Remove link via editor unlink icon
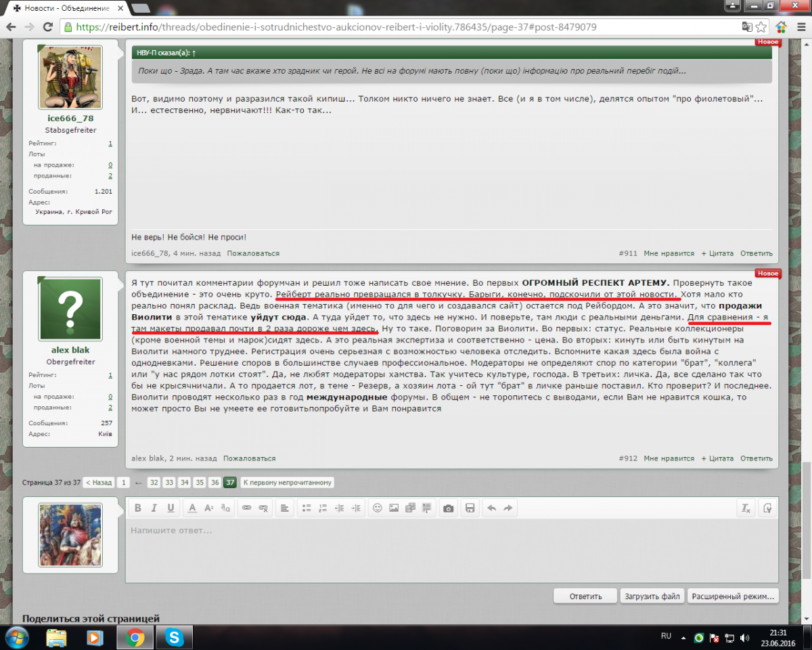 pos(263,508)
